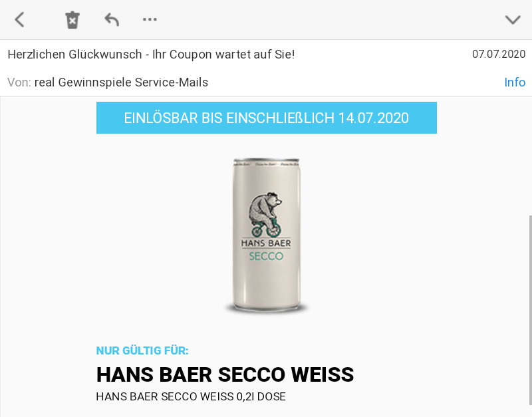Click the blue redeemable-until 14.07.2020 banner
532x417 pixels.
(267, 118)
